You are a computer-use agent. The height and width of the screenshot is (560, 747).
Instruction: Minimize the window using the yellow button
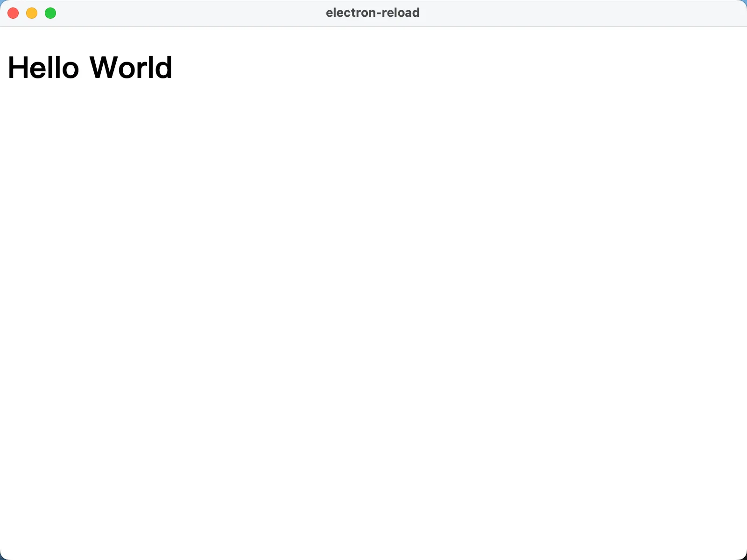32,13
